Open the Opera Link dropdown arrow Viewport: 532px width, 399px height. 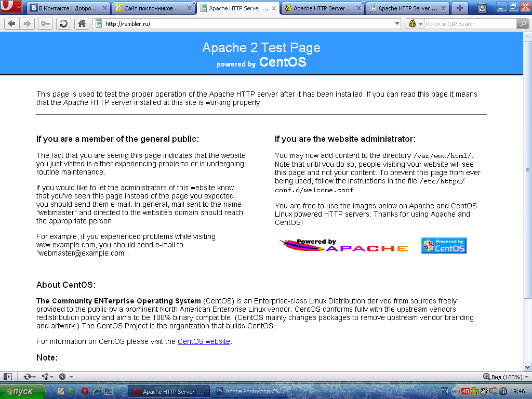pyautogui.click(x=34, y=377)
